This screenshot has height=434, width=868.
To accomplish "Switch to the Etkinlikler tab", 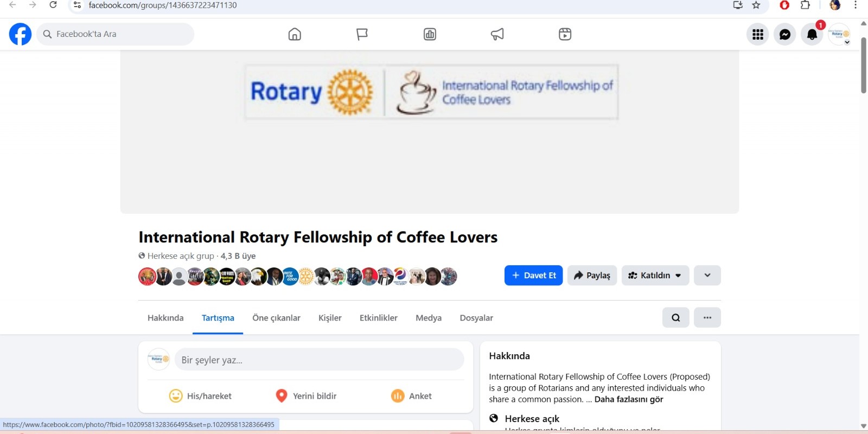I will [x=379, y=318].
